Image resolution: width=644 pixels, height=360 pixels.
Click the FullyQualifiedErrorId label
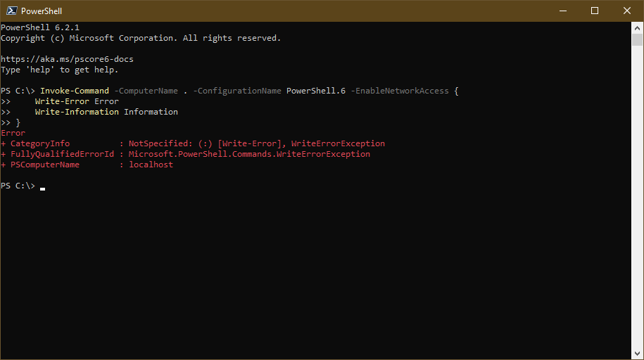[x=62, y=155]
